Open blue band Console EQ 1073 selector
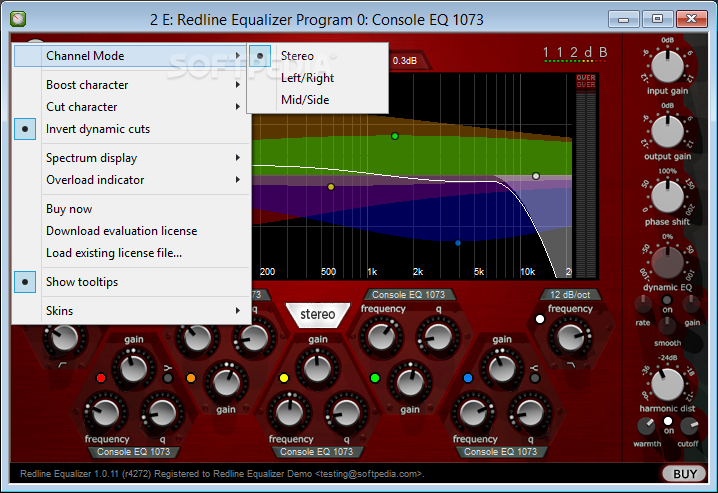 (x=500, y=452)
